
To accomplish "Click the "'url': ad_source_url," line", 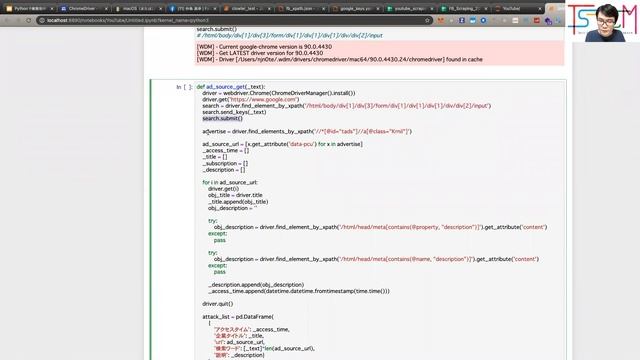I will [239, 342].
